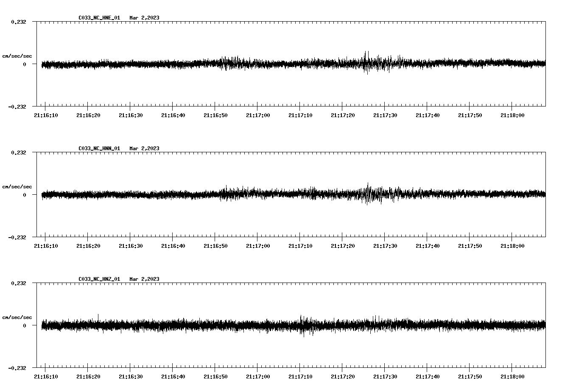Viewport: 576px width, 392px height.
Task: Click the cm/sec/sec unit label on HNZ plot
Action: [17, 316]
